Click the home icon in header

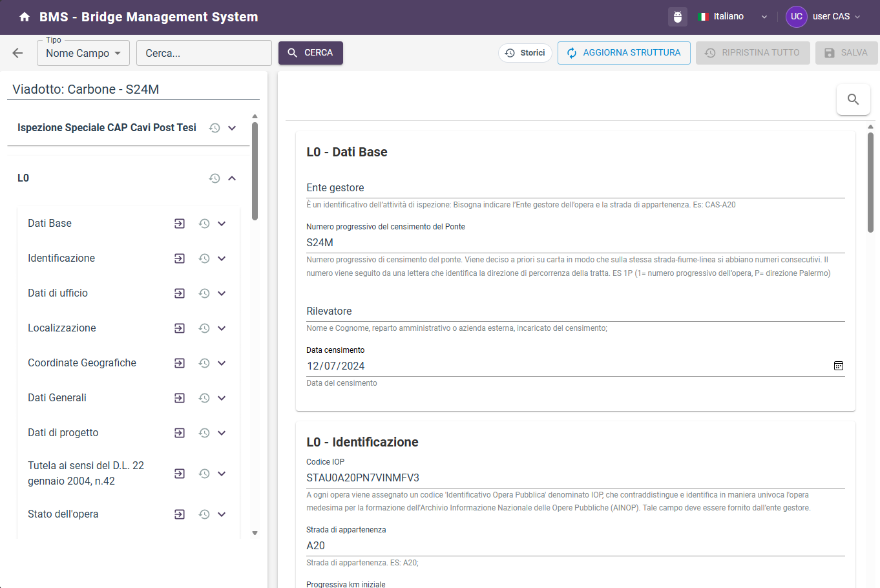[x=25, y=17]
